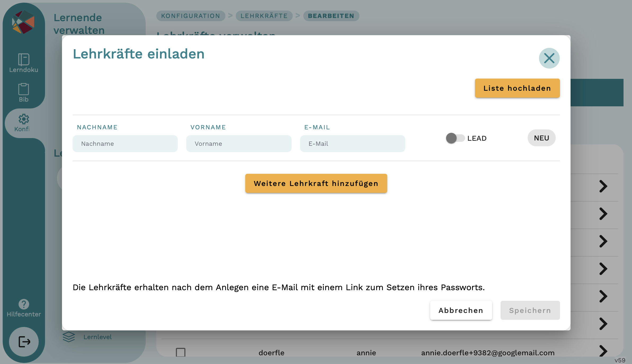
Task: Check the checkbox for doerfle row
Action: tap(181, 352)
